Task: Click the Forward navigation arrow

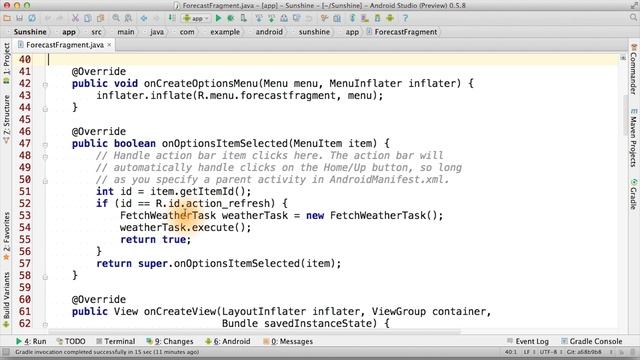Action: [x=156, y=18]
